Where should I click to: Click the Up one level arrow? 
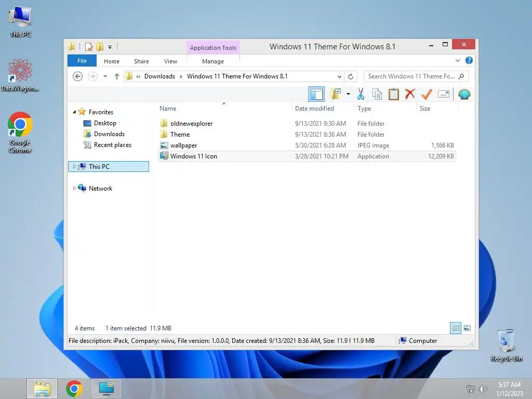point(117,76)
